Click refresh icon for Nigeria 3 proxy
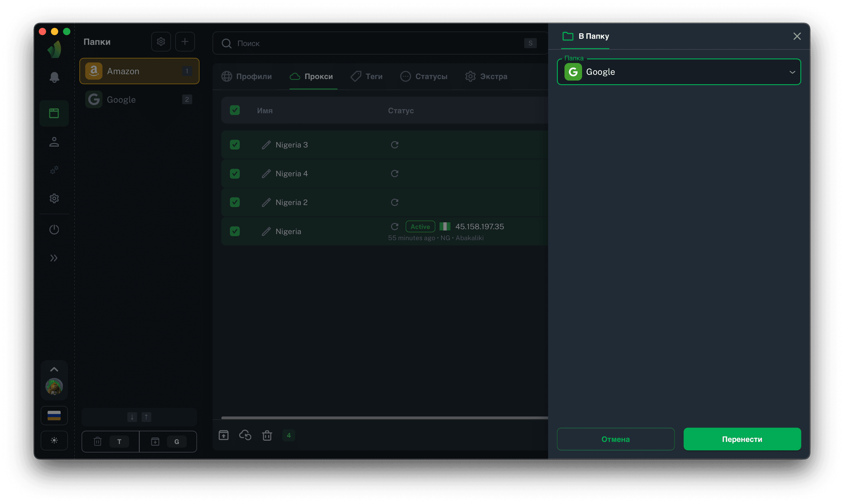Viewport: 844px width, 504px height. click(x=394, y=145)
